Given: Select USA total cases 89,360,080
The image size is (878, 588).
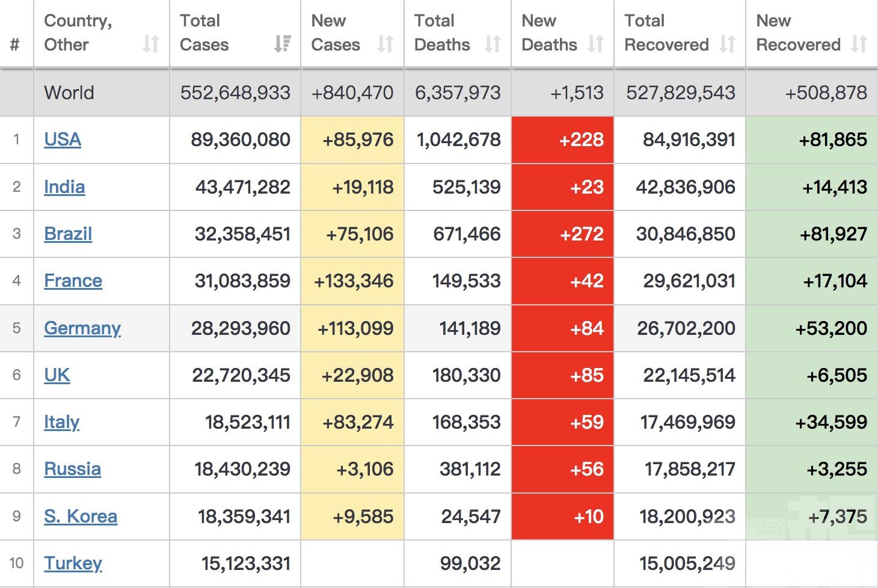Looking at the screenshot, I should tap(241, 139).
